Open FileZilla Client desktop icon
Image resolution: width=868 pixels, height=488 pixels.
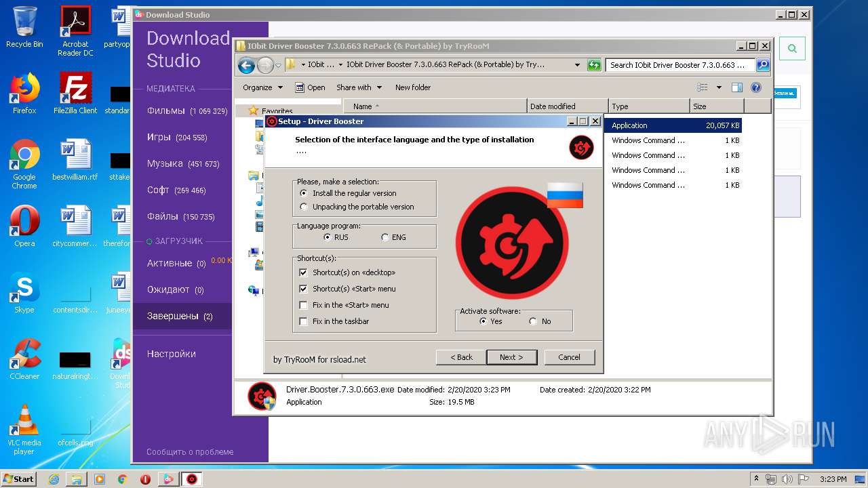(75, 94)
